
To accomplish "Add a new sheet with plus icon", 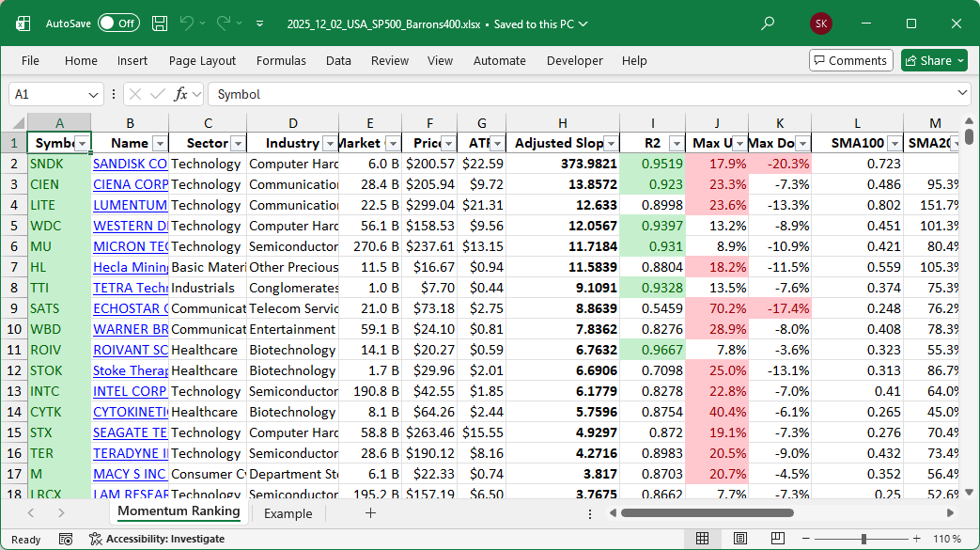I will click(x=370, y=513).
